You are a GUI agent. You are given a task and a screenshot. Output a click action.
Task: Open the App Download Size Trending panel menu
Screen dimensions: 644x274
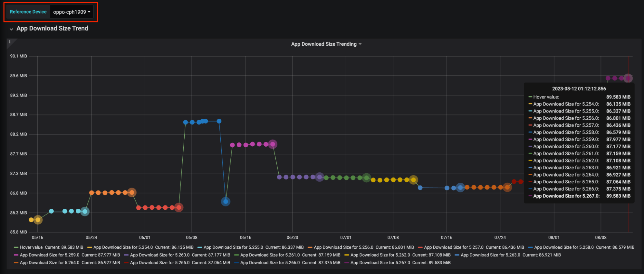tap(326, 44)
